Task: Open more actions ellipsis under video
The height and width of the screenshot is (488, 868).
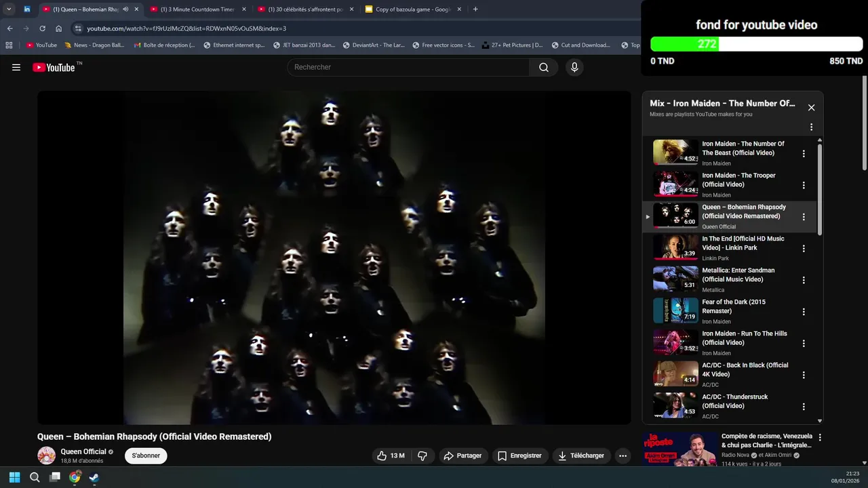Action: pyautogui.click(x=623, y=455)
